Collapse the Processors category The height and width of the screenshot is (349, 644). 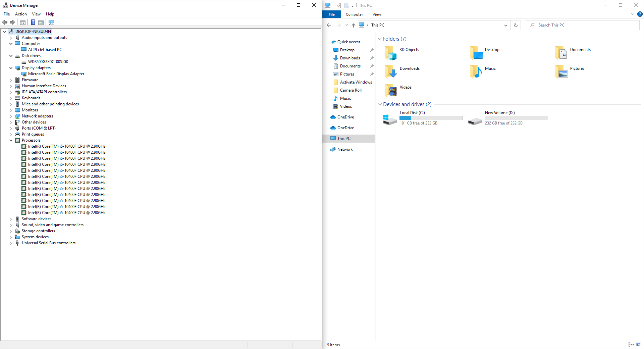tap(11, 141)
